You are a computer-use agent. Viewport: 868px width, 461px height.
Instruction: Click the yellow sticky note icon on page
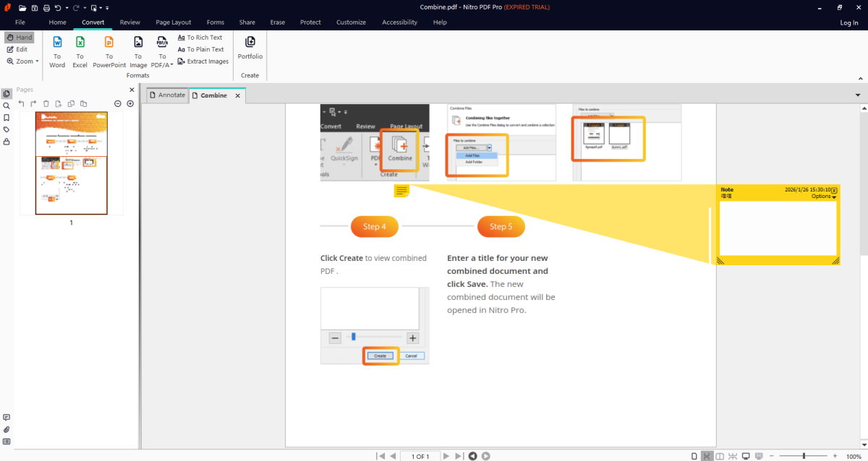(401, 191)
